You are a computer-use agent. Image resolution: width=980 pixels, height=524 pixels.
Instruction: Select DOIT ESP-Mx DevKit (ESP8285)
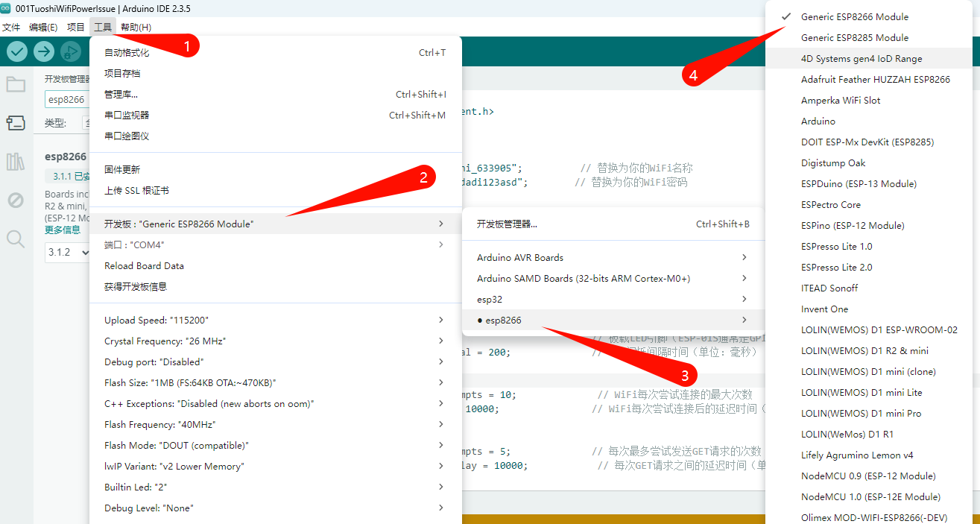(x=869, y=142)
